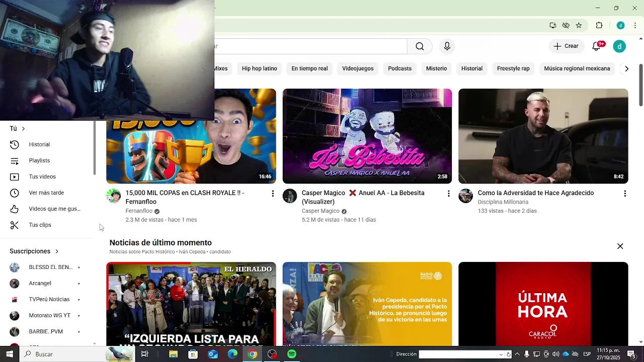The height and width of the screenshot is (362, 644).
Task: Open Task View on the taskbar
Action: click(144, 354)
